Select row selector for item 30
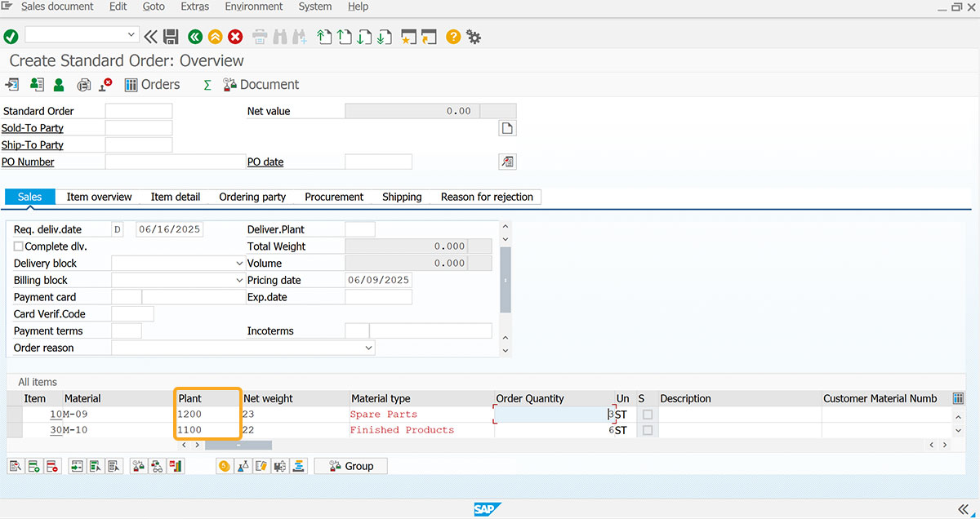 coord(14,430)
